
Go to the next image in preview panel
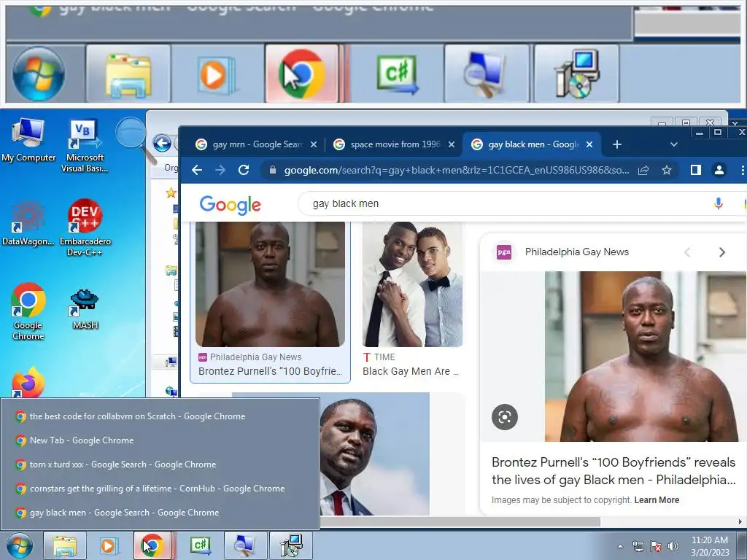coord(721,252)
